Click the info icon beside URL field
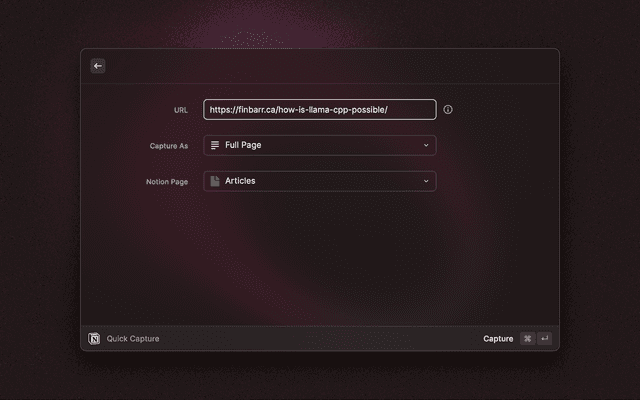This screenshot has height=400, width=640. tap(448, 110)
